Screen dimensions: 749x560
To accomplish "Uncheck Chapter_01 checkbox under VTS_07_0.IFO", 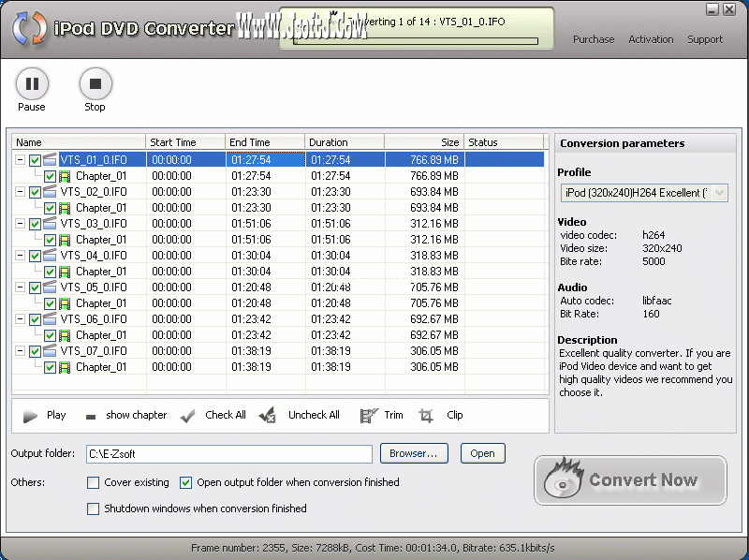I will tap(51, 367).
